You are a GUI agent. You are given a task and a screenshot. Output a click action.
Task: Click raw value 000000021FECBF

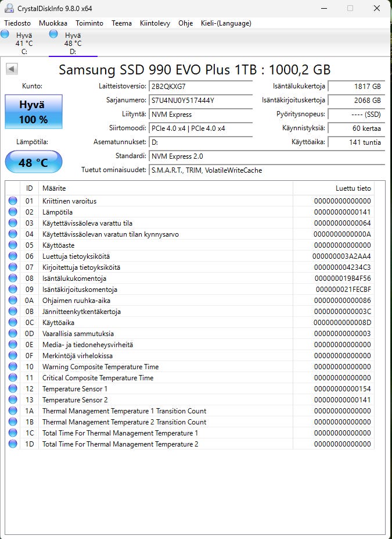(343, 289)
